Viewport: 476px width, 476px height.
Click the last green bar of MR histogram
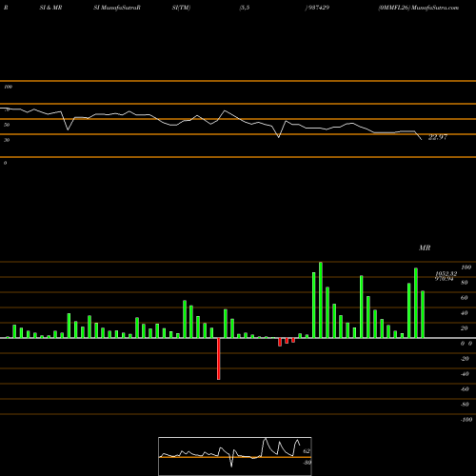click(x=423, y=314)
